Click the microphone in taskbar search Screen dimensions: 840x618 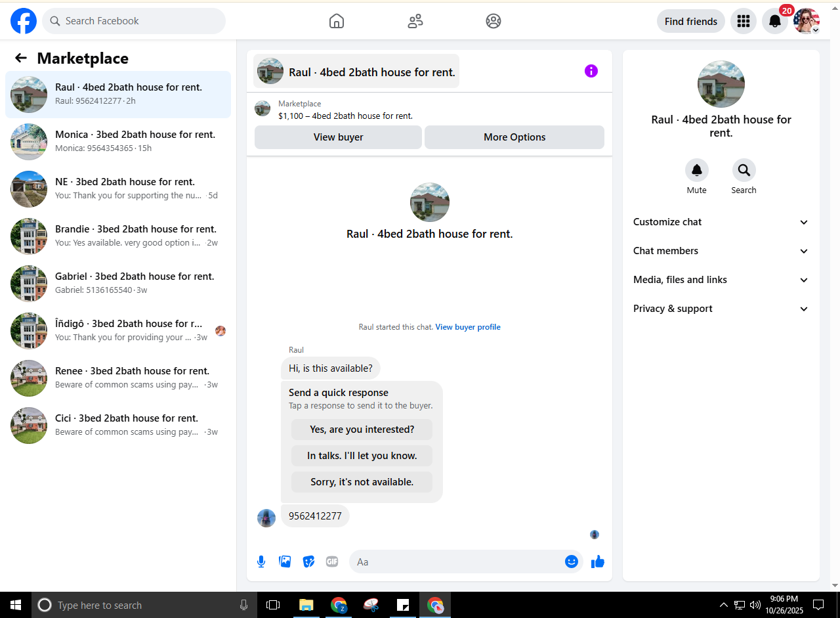tap(244, 605)
